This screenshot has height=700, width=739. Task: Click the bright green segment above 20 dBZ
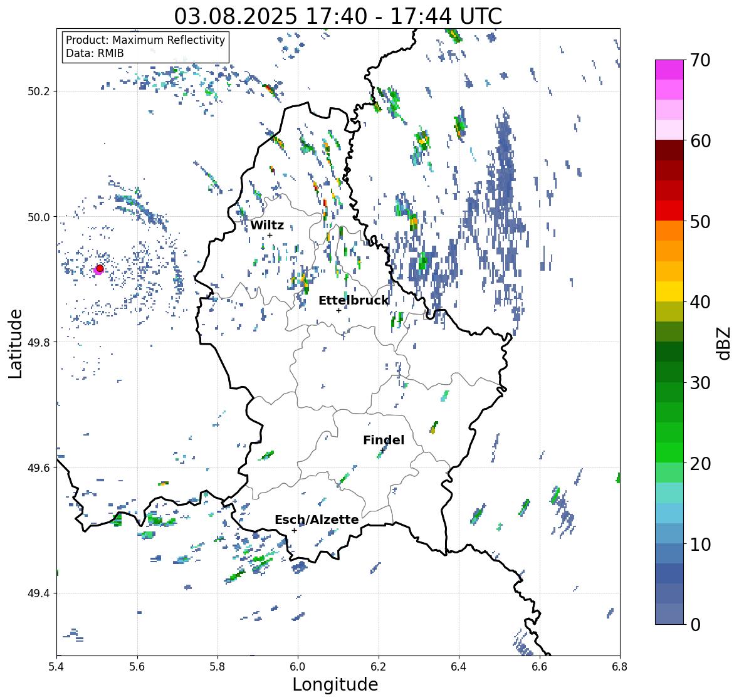tap(669, 452)
